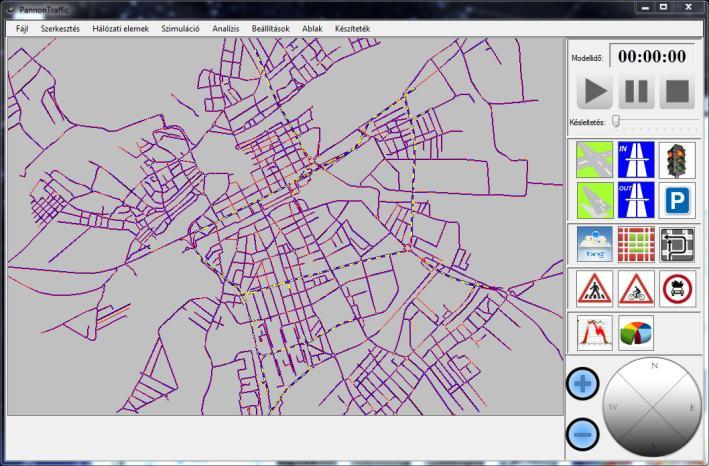Stop the simulation with the square button
Screen dimensions: 709x466
pyautogui.click(x=677, y=91)
